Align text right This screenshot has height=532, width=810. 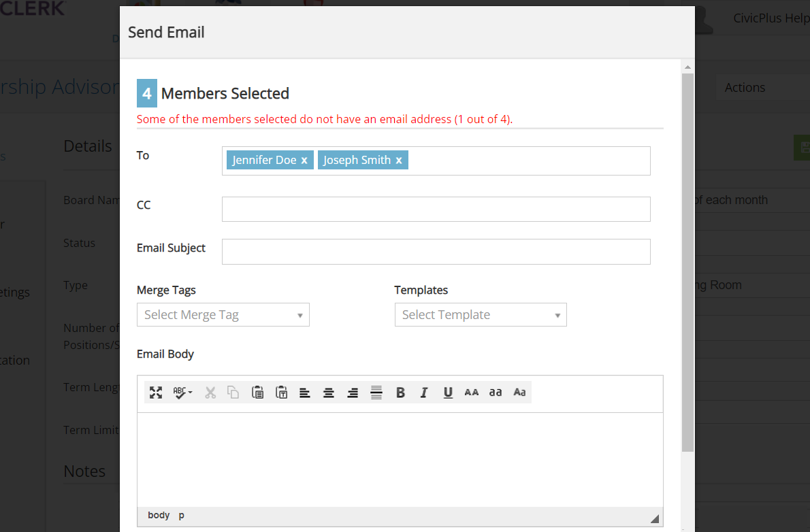coord(353,393)
